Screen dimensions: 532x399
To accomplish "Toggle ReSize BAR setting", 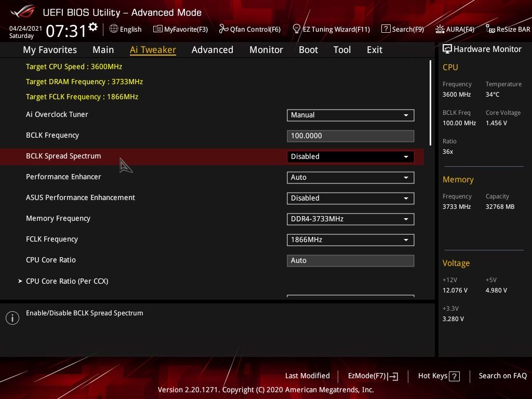I will pyautogui.click(x=508, y=29).
